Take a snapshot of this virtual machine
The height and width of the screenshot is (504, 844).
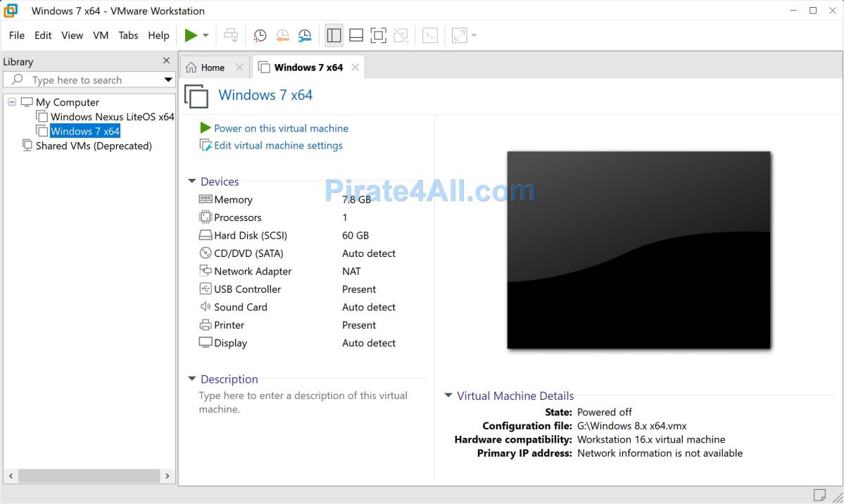pyautogui.click(x=260, y=35)
